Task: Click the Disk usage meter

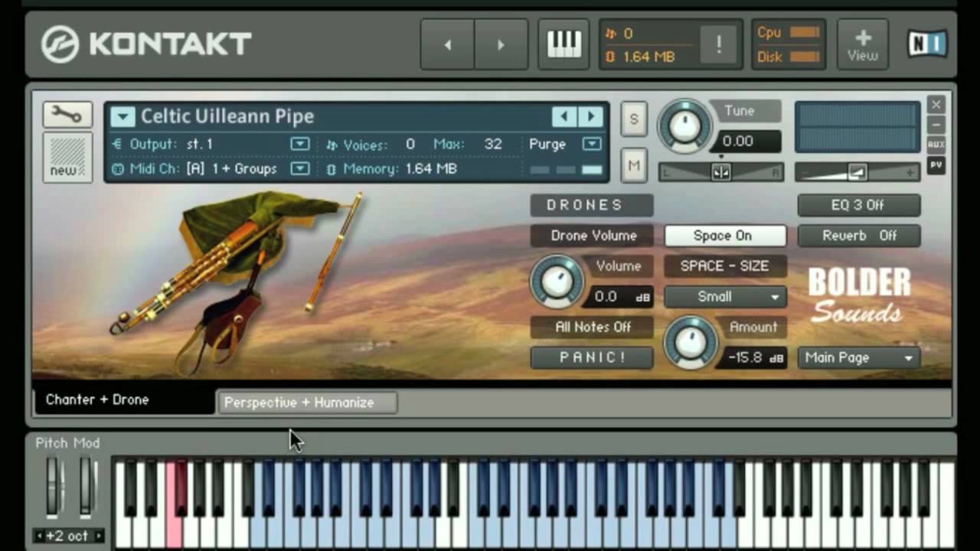Action: tap(805, 56)
